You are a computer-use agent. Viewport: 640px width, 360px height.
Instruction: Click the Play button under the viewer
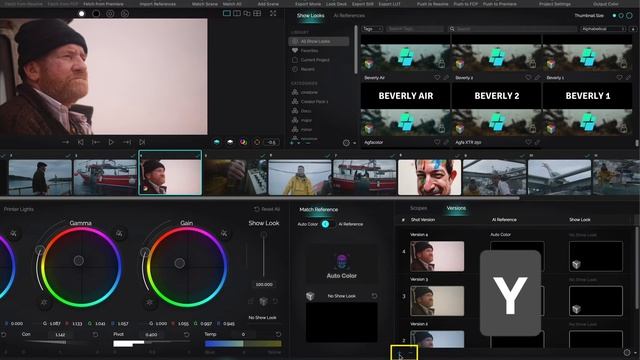111,142
